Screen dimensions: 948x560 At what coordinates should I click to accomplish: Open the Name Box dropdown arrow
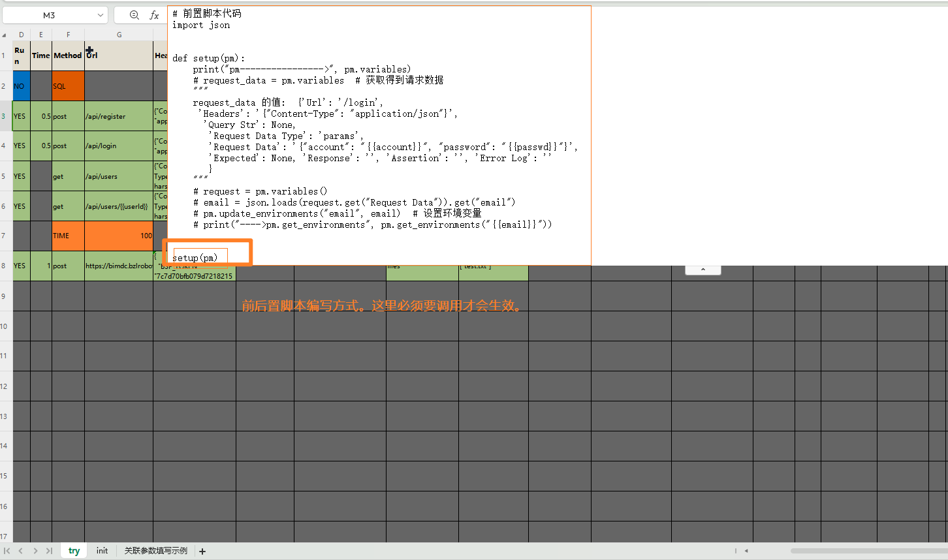[100, 15]
